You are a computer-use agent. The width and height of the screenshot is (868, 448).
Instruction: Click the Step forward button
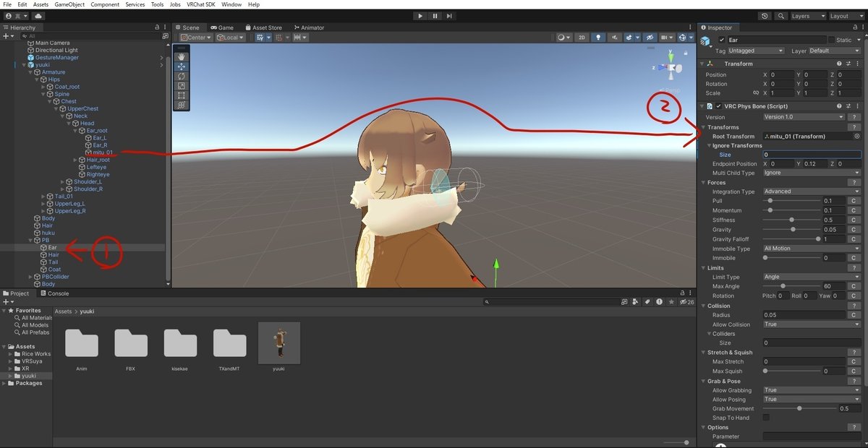449,16
